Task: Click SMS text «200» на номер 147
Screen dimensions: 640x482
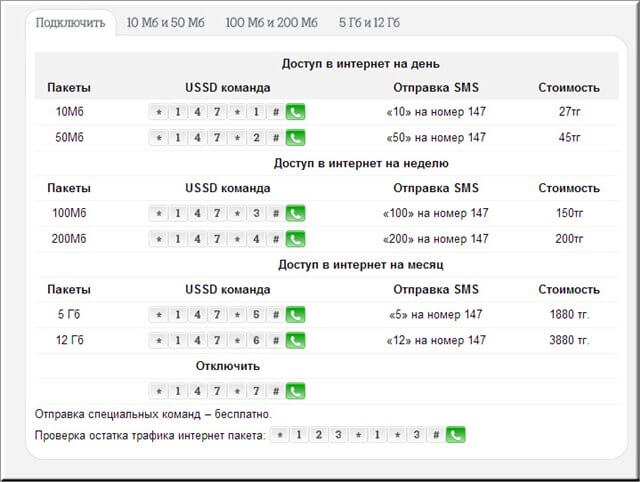Action: pos(436,238)
